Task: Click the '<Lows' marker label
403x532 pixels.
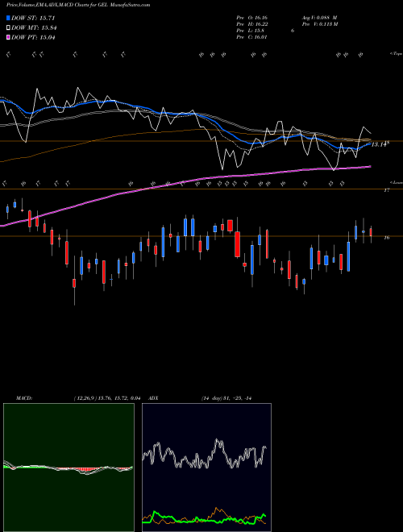Action: [396, 182]
